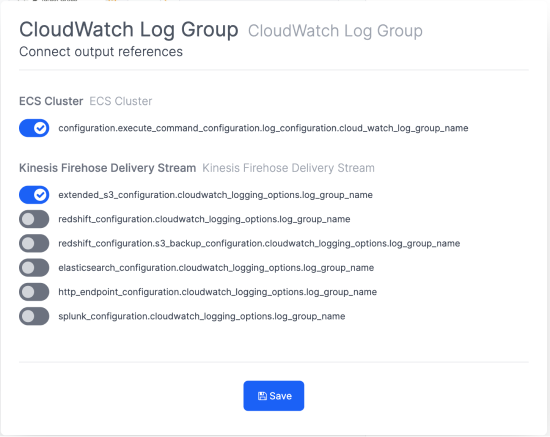Click the gray Kinesis Firehose Delivery Stream subtitle

288,168
